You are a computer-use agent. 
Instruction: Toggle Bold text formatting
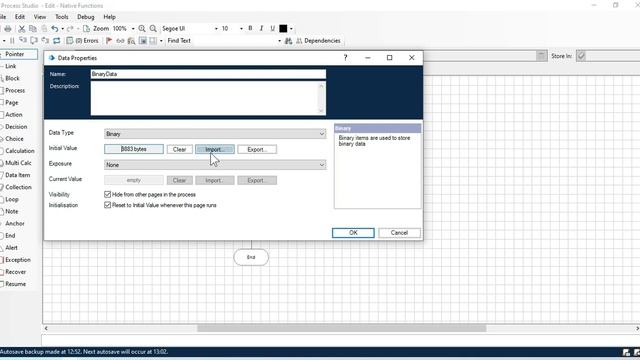click(250, 29)
